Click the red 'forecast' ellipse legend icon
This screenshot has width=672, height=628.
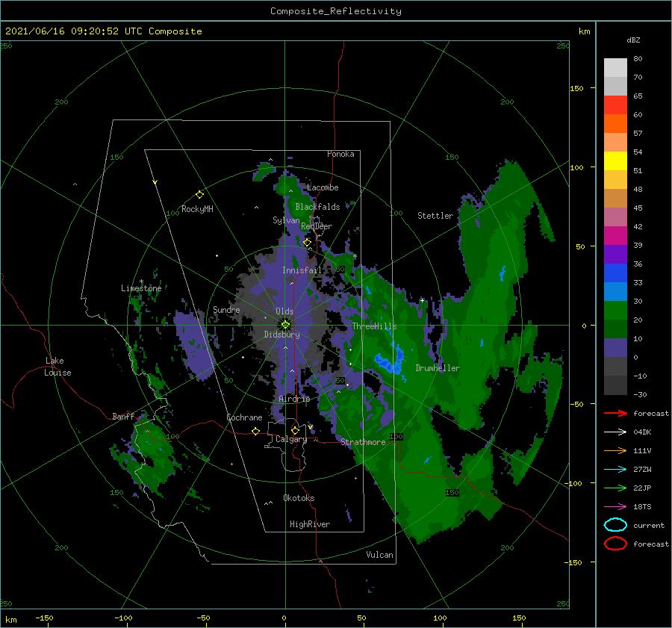pyautogui.click(x=615, y=544)
